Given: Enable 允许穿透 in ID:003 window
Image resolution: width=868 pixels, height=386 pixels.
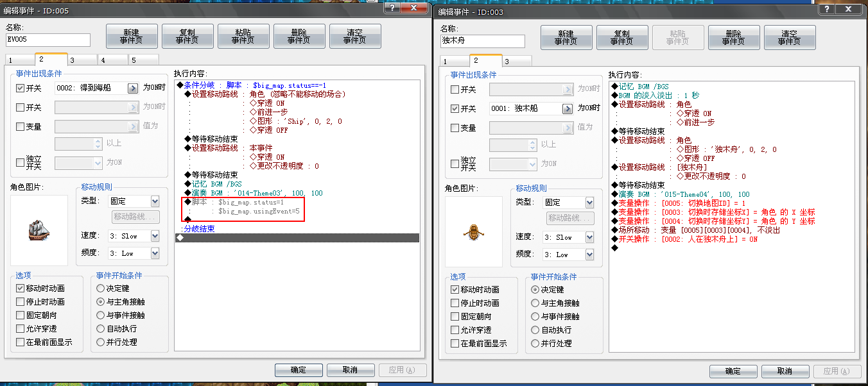Looking at the screenshot, I should click(455, 330).
